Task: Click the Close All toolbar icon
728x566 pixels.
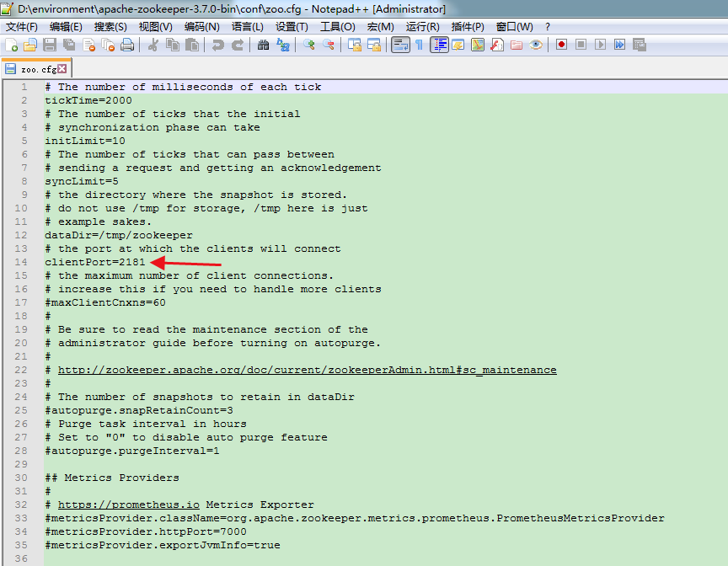Action: tap(108, 45)
